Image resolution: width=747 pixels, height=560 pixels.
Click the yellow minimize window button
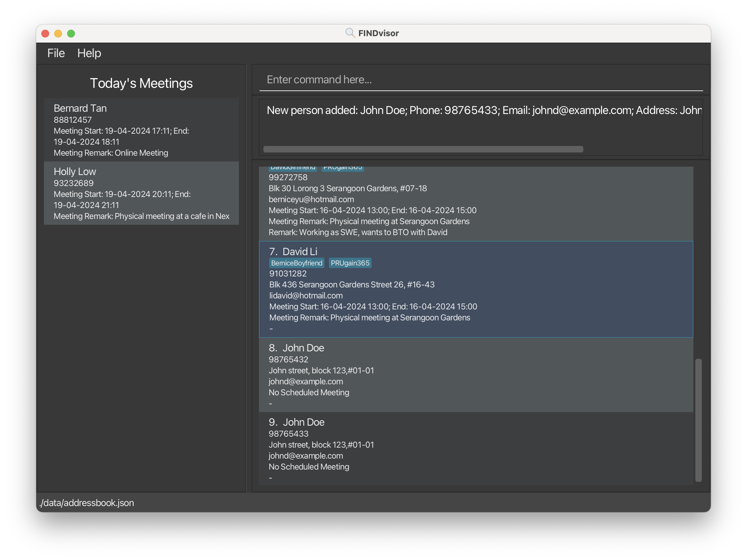58,34
